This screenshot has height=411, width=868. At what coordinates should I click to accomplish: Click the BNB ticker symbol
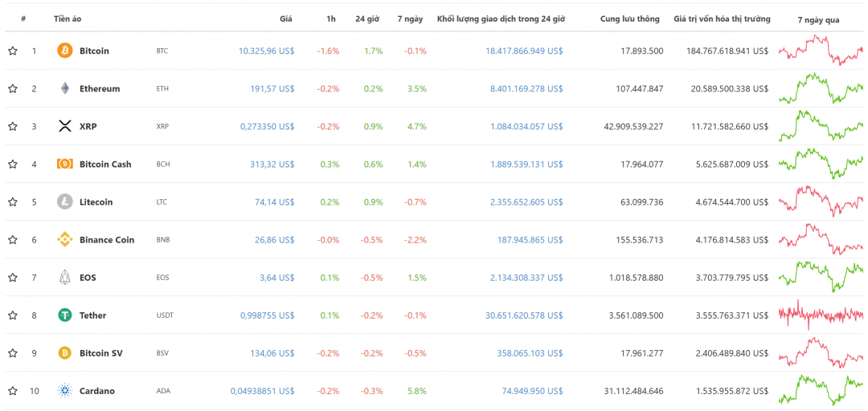pos(162,239)
